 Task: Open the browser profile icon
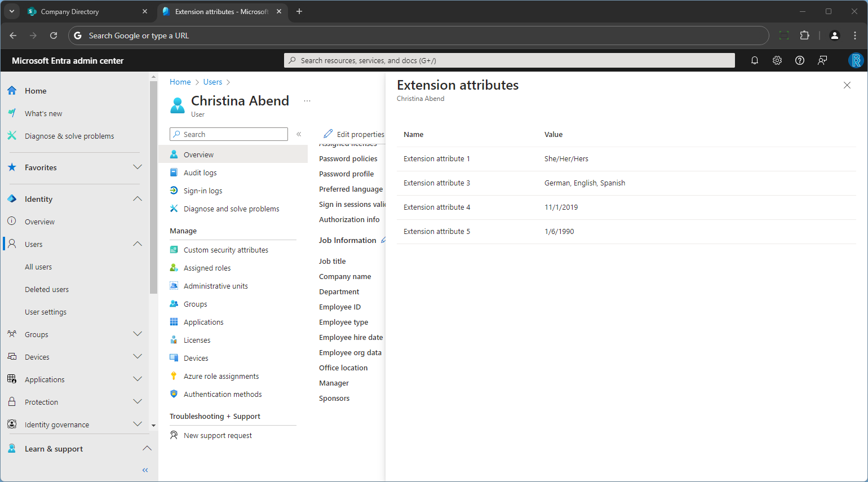pos(835,36)
